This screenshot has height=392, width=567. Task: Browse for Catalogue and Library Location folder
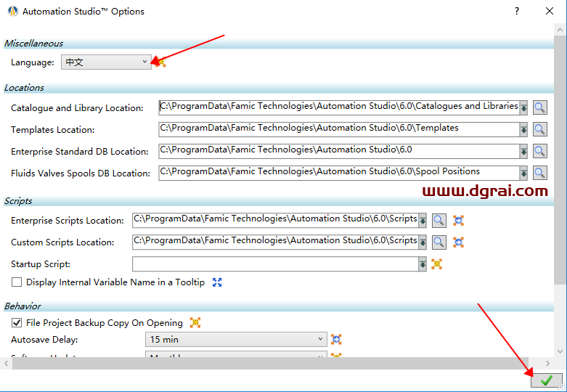tap(539, 107)
